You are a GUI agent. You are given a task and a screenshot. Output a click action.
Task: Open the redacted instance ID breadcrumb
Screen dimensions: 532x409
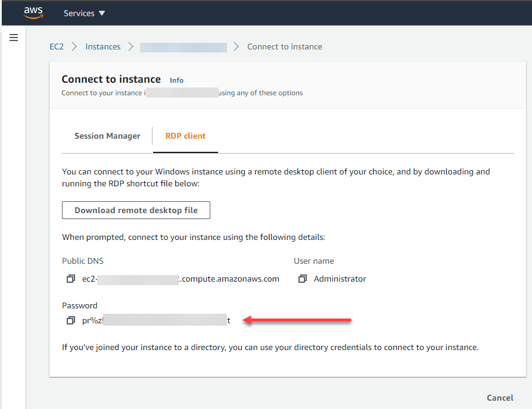[183, 47]
